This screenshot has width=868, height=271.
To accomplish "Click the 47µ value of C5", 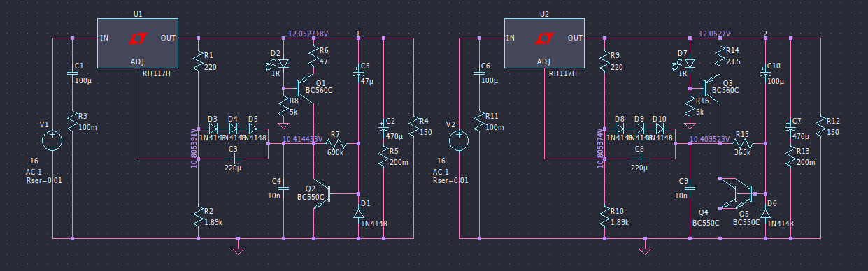I will pos(368,82).
